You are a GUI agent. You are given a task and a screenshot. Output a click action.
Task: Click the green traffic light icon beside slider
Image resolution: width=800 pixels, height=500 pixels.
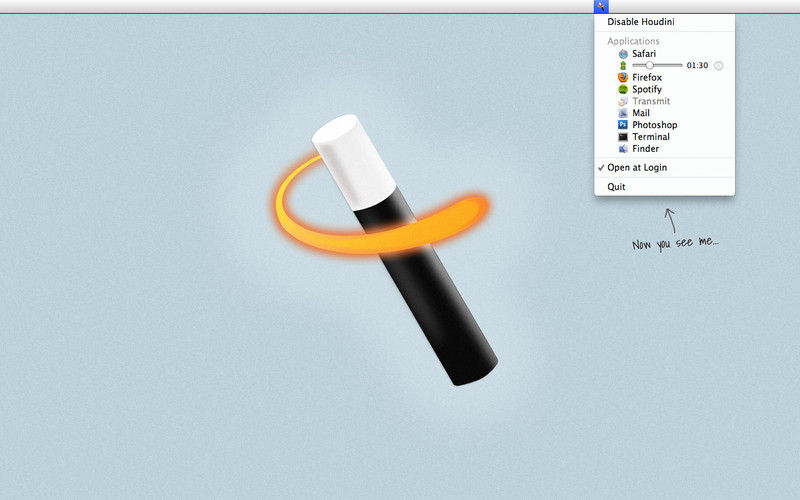tap(623, 66)
